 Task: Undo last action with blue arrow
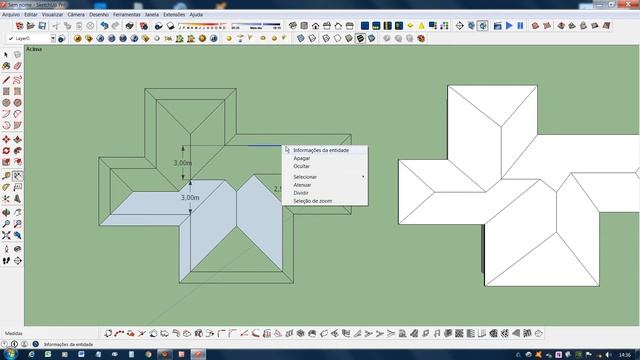pos(104,26)
